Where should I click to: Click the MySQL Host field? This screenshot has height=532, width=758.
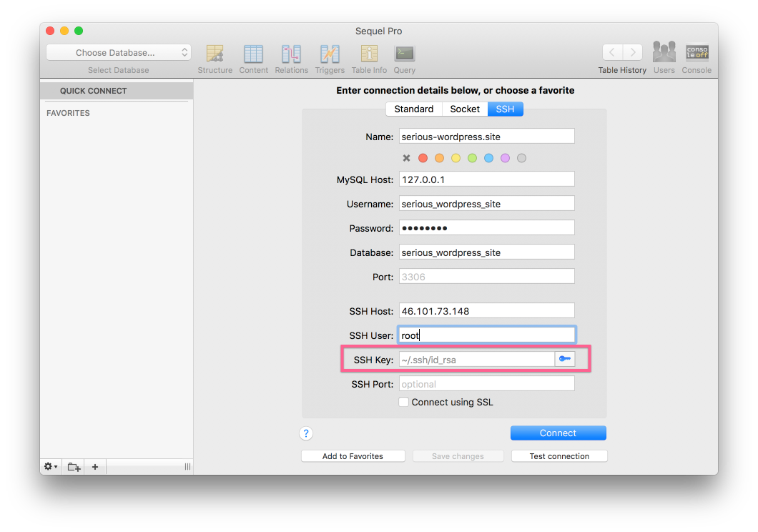pyautogui.click(x=487, y=179)
